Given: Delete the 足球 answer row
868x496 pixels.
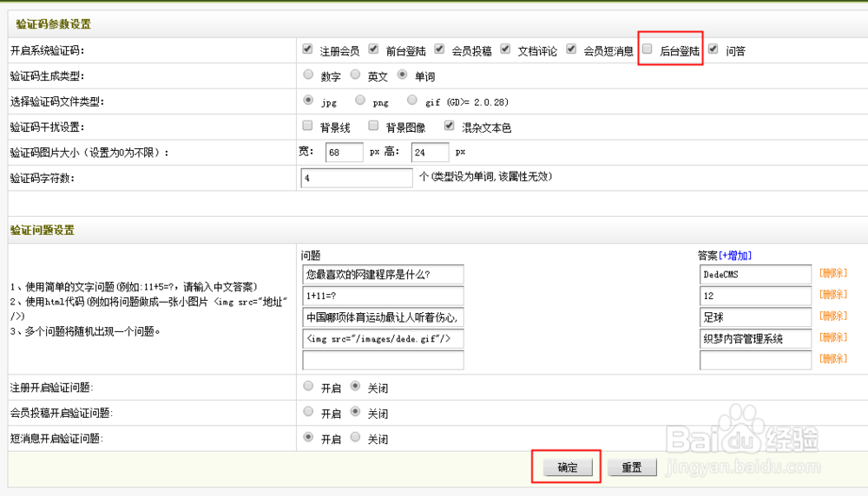Looking at the screenshot, I should [833, 317].
